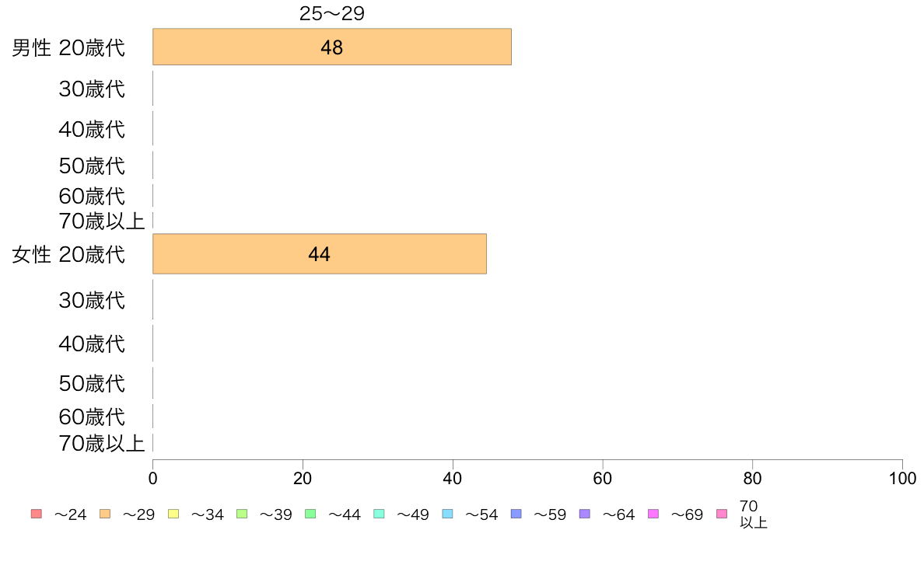Select the ~29 orange legend swatch
The width and height of the screenshot is (924, 572).
click(105, 514)
